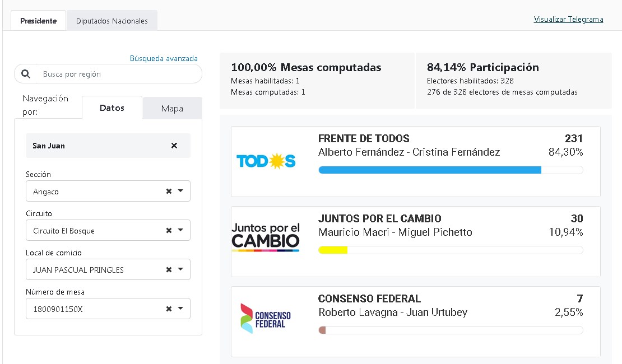Switch to the Mapa navigation tab

[172, 109]
